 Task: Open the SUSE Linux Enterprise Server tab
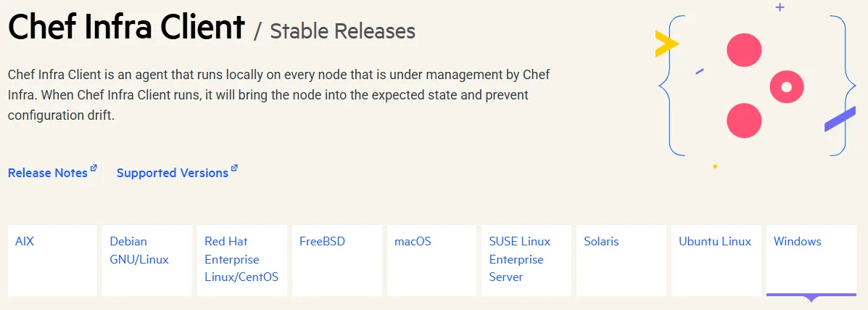(526, 260)
